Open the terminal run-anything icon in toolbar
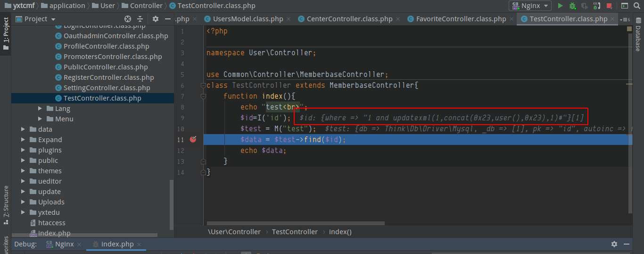Screen dimensions: 644x254 coord(624,6)
